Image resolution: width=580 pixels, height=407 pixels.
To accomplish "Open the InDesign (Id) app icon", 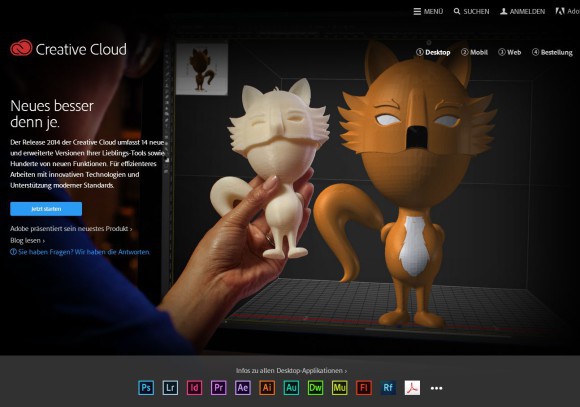I will 195,388.
